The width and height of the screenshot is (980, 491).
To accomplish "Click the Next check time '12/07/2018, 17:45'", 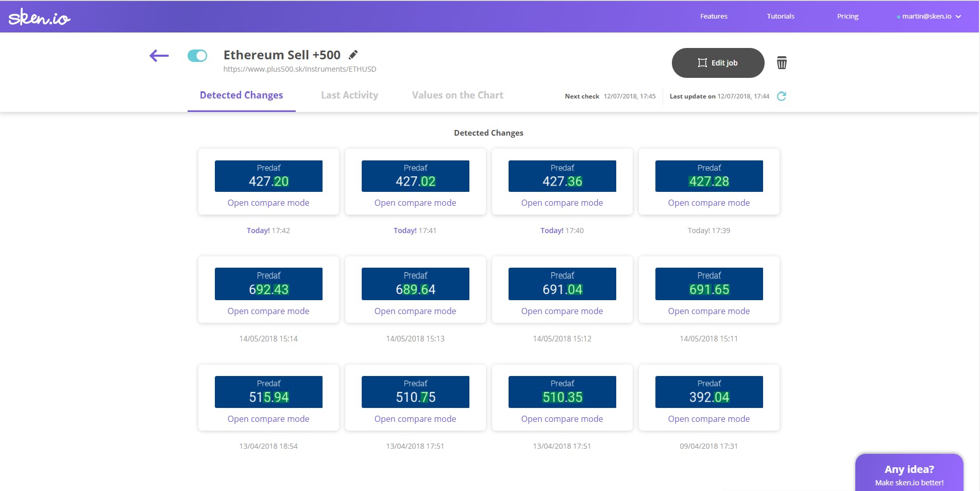I will click(630, 96).
